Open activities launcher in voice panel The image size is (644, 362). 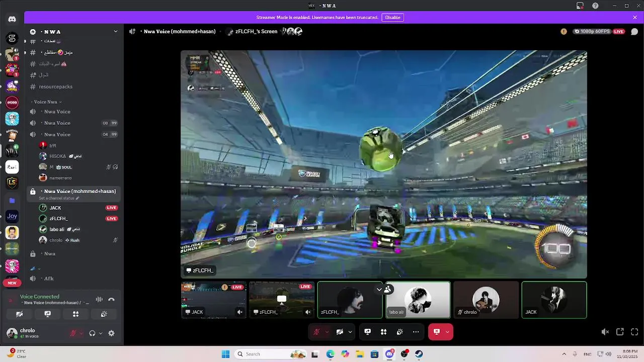point(75,314)
